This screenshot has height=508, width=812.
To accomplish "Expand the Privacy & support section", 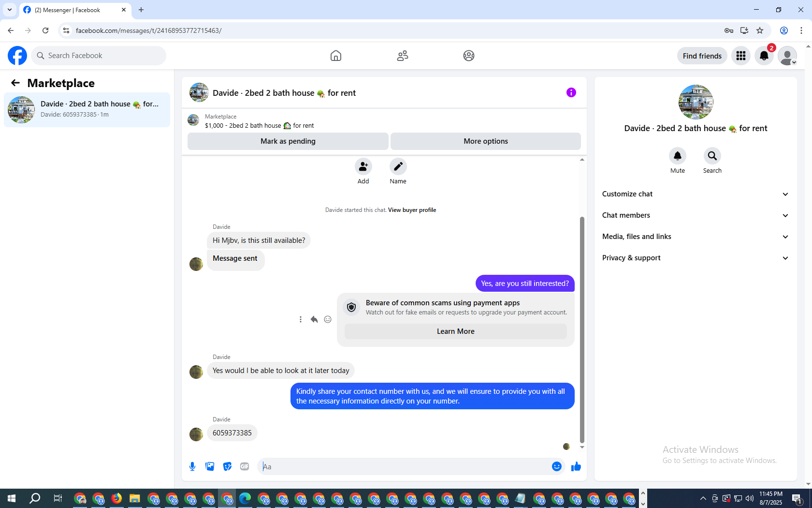I will tap(696, 258).
